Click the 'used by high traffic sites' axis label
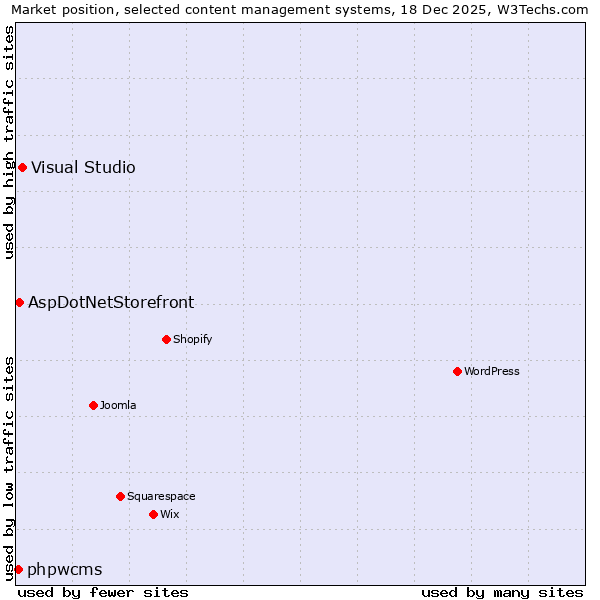The width and height of the screenshot is (600, 600). 9,142
